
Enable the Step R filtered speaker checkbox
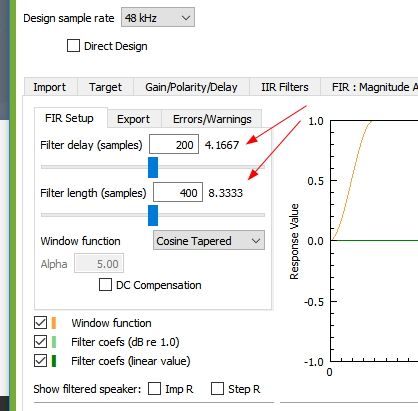click(x=217, y=389)
